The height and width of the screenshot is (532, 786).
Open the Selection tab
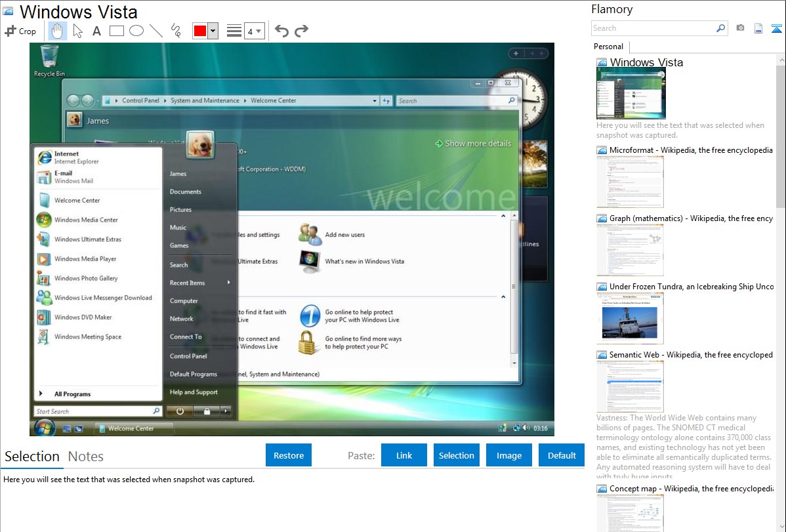32,457
